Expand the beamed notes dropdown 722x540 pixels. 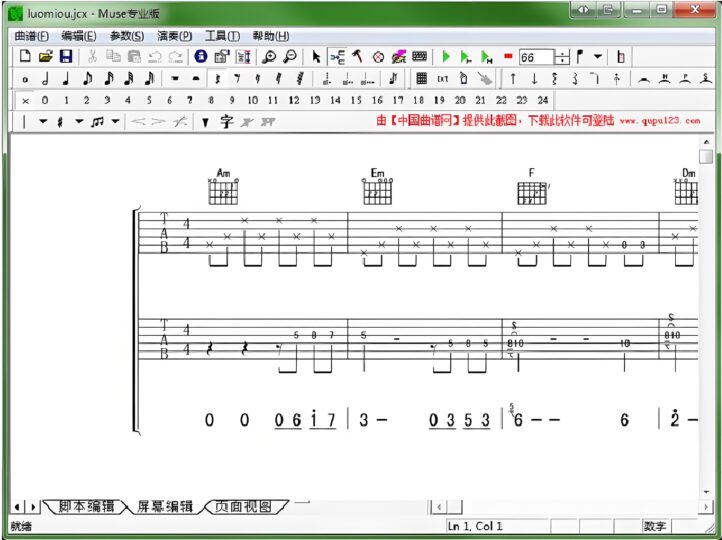pyautogui.click(x=116, y=122)
